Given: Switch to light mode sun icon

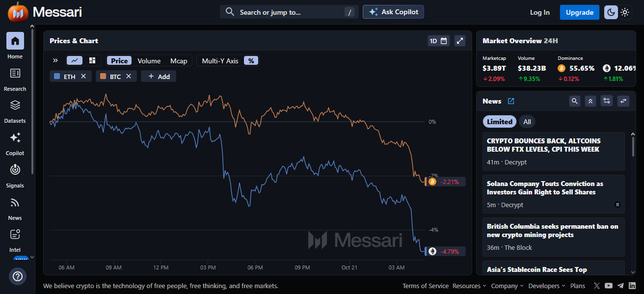Looking at the screenshot, I should click(625, 12).
